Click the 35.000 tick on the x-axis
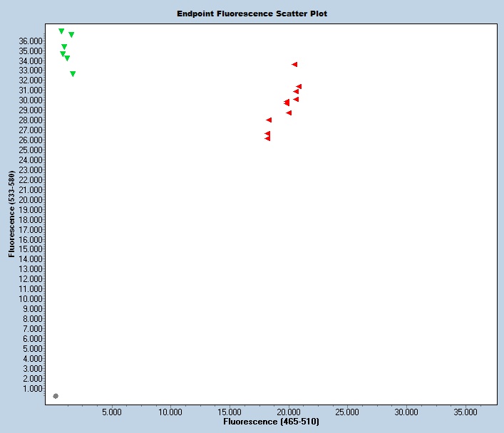 coord(466,412)
